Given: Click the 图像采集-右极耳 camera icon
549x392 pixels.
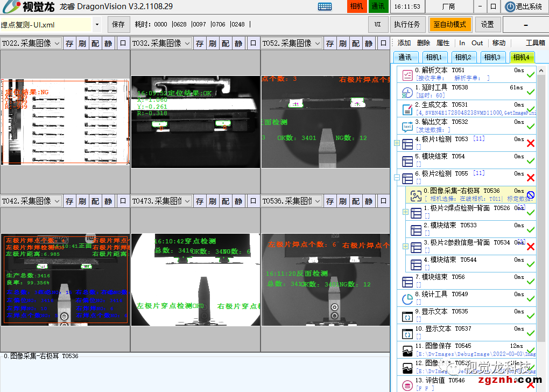Looking at the screenshot, I should (x=416, y=195).
